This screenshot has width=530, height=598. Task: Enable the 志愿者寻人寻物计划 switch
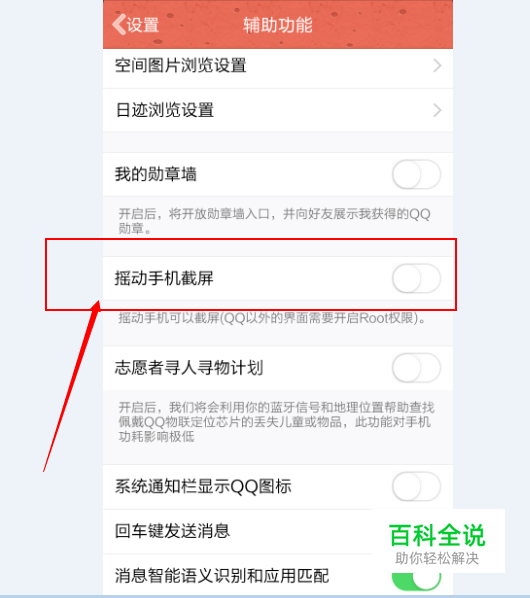(416, 368)
